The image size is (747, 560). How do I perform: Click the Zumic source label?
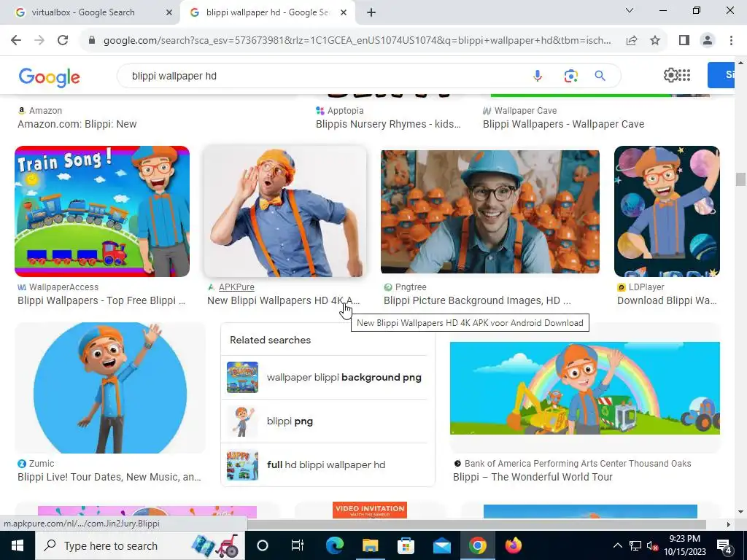42,463
